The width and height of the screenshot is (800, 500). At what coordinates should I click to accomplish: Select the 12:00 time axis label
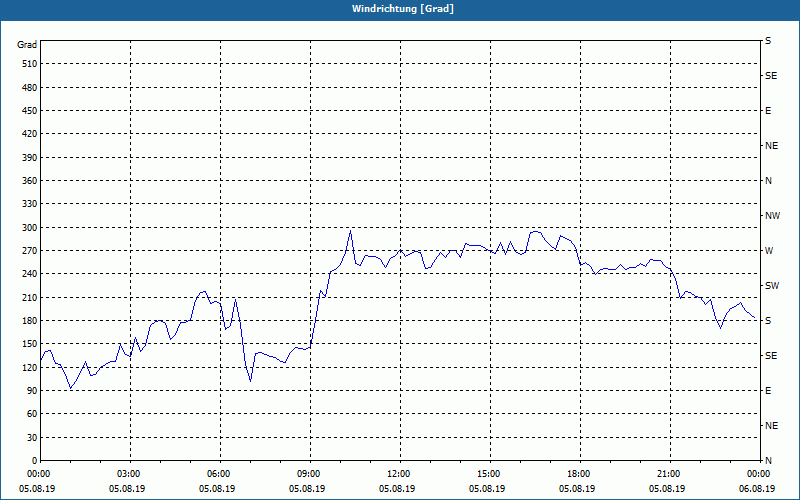tap(397, 474)
